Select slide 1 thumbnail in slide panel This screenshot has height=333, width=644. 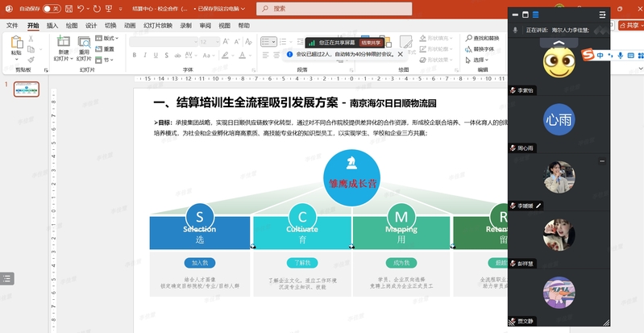[x=27, y=89]
